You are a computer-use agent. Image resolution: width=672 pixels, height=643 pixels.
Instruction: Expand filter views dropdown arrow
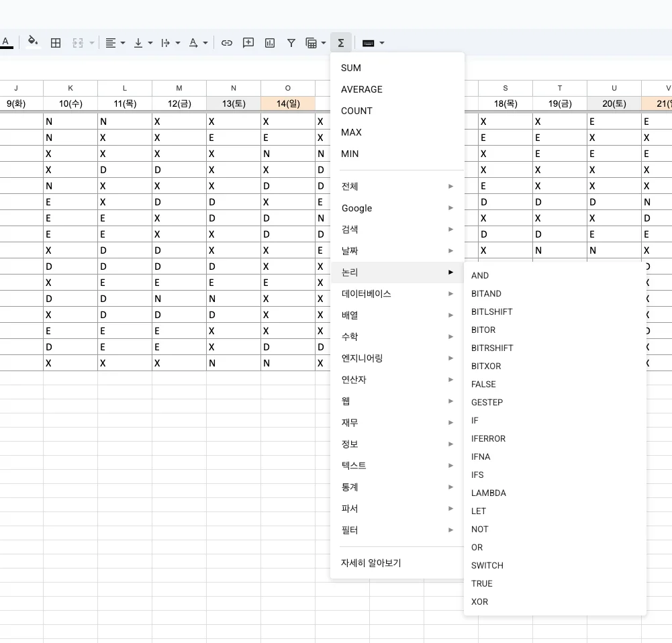click(324, 43)
